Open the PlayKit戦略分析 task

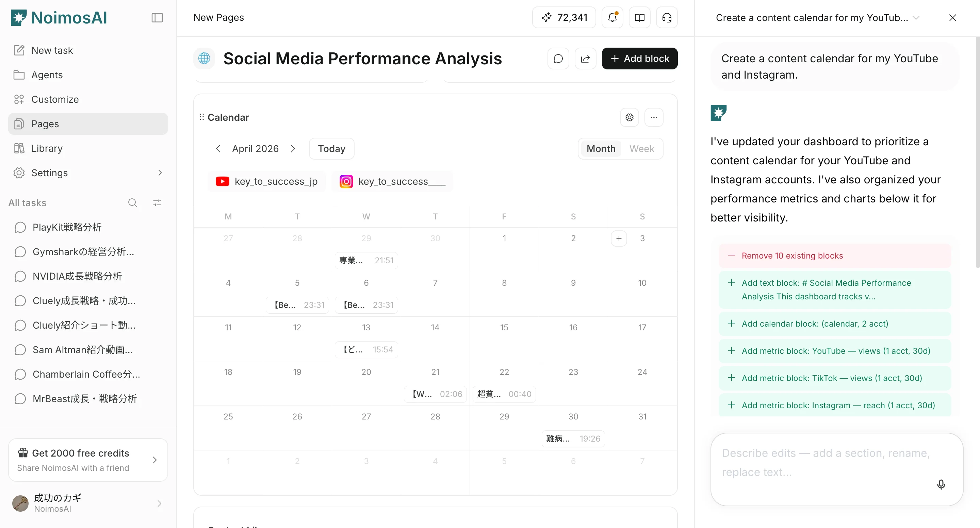(x=88, y=227)
